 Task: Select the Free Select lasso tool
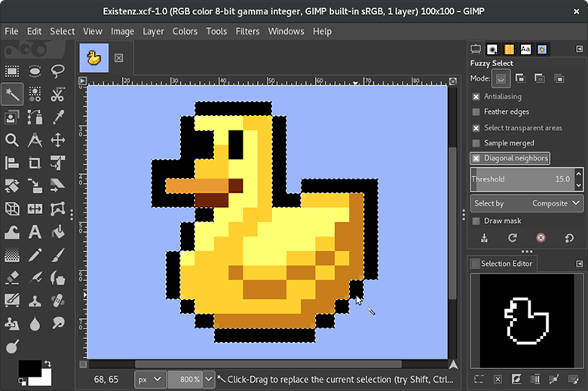click(x=58, y=72)
